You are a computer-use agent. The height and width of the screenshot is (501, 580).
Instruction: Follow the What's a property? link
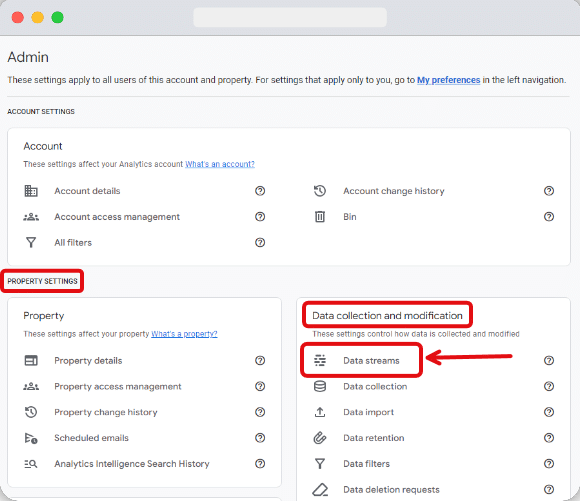[x=184, y=334]
